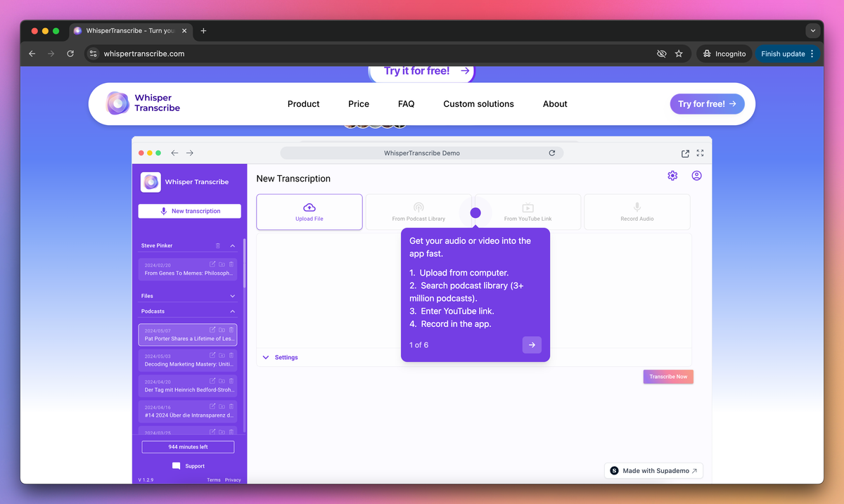Collapse the Podcasts section
The image size is (844, 504).
click(x=233, y=311)
